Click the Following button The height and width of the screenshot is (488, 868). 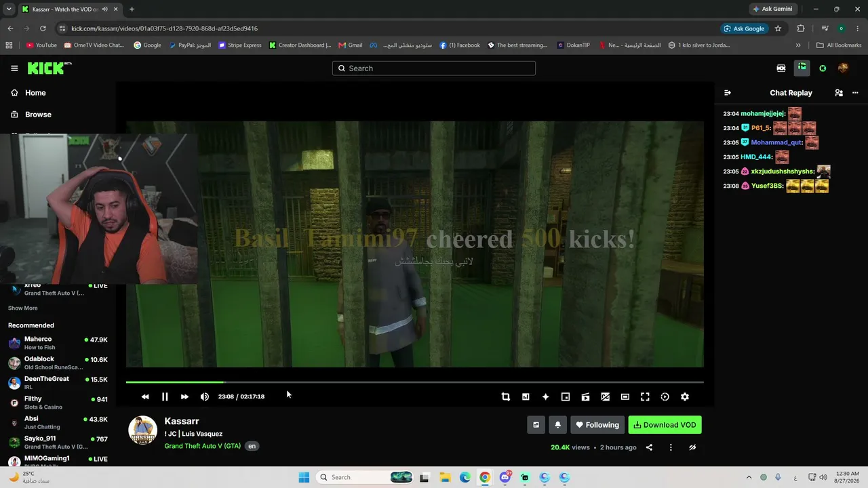point(597,425)
